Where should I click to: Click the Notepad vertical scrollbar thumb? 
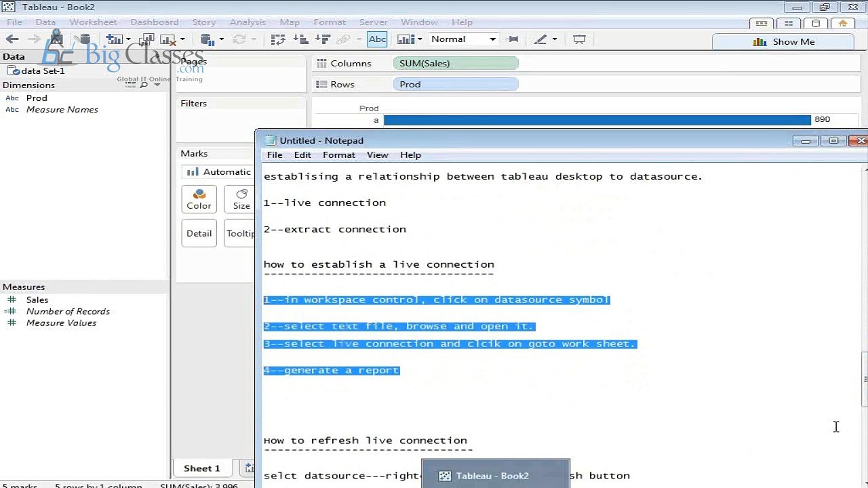(x=864, y=380)
